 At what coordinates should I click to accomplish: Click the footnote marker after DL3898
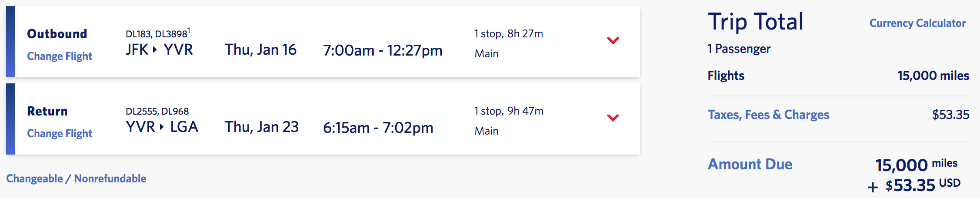tap(189, 30)
